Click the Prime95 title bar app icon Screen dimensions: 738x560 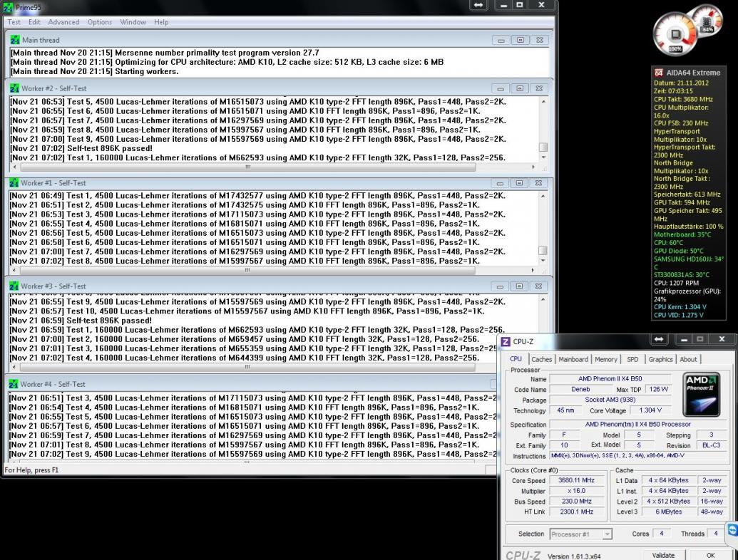8,7
